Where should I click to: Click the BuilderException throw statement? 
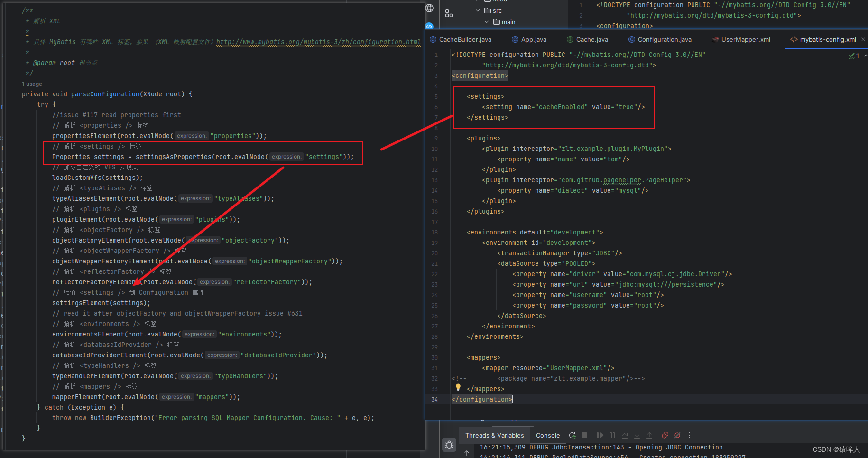click(x=213, y=418)
